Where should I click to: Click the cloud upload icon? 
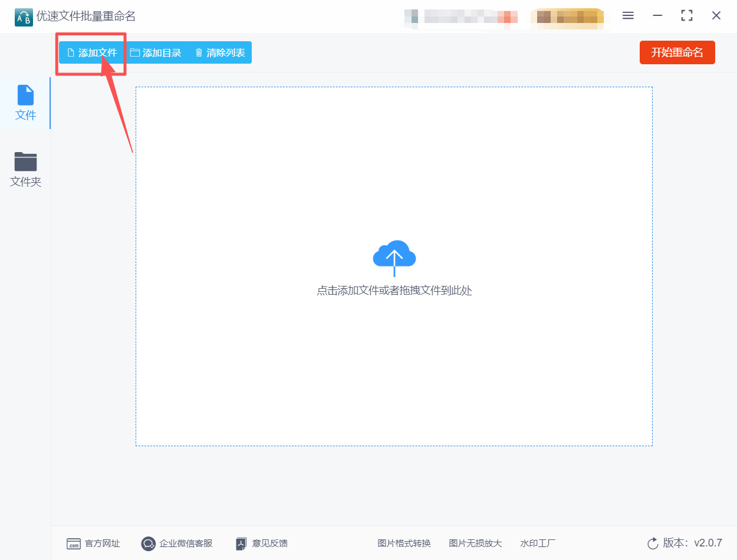(394, 258)
